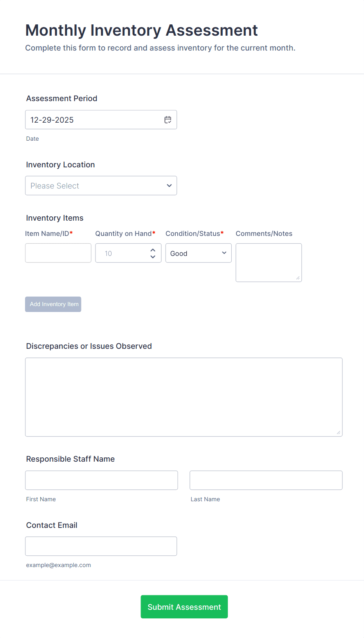Viewport: 364px width, 638px height.
Task: Click the Monthly Inventory Assessment heading
Action: 141,31
